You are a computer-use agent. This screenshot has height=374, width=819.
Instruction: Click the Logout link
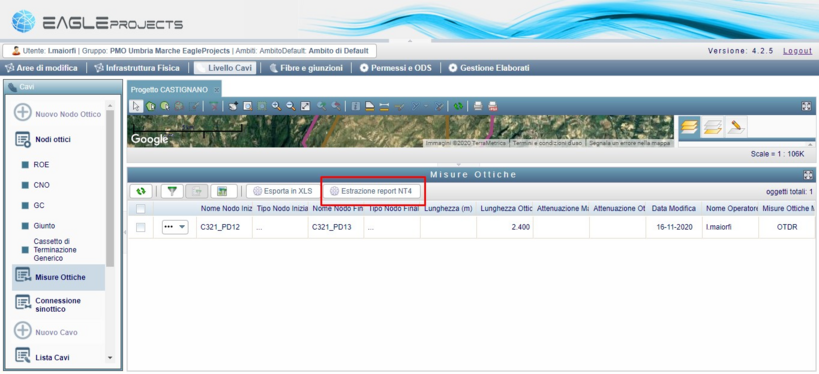tap(797, 51)
